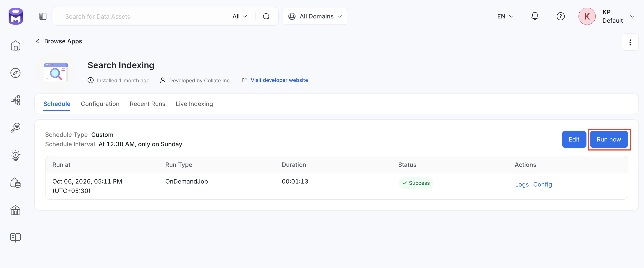Open Explore compass icon in sidebar
Screen dimensions: 644x268
coord(15,73)
